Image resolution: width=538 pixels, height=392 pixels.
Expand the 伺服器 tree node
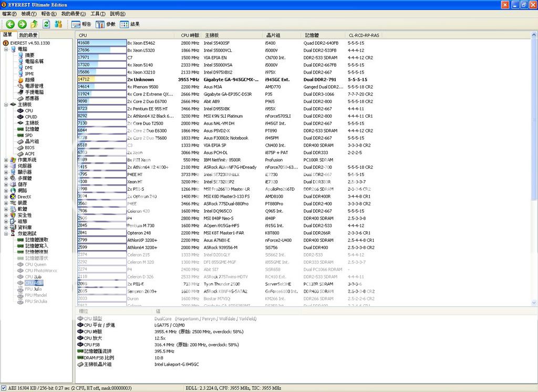tap(6, 166)
